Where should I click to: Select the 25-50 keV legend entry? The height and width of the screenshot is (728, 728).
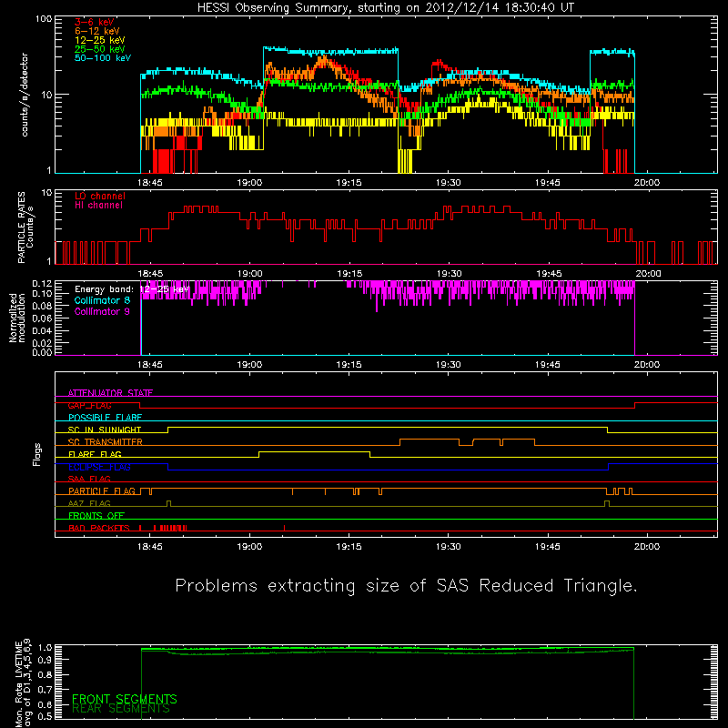100,49
